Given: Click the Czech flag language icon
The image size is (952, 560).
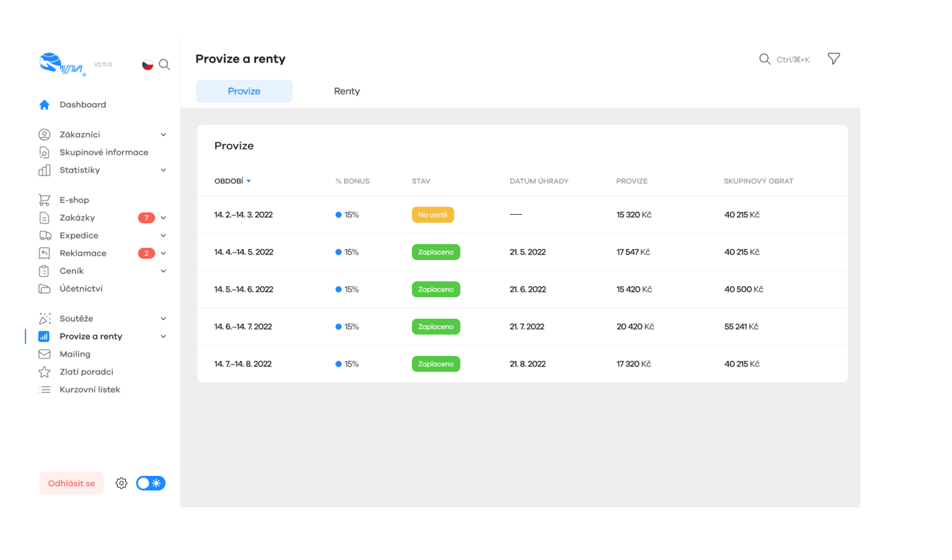Looking at the screenshot, I should pos(148,65).
